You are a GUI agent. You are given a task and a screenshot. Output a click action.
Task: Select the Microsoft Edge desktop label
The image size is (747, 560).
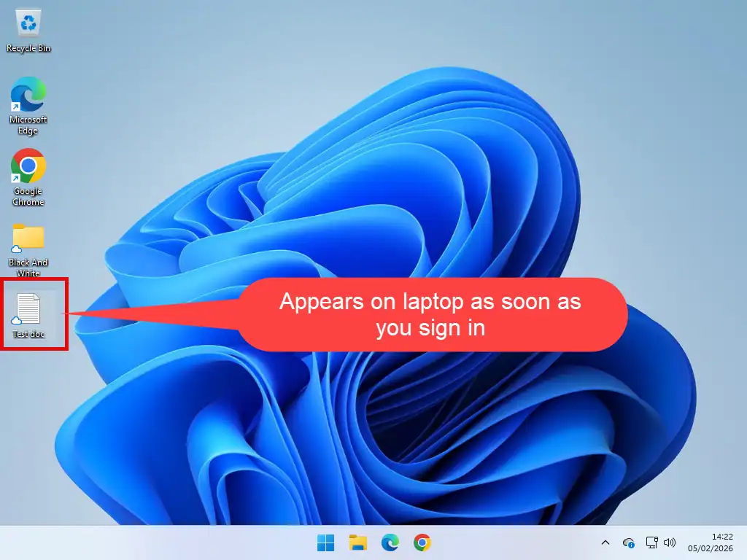click(28, 125)
